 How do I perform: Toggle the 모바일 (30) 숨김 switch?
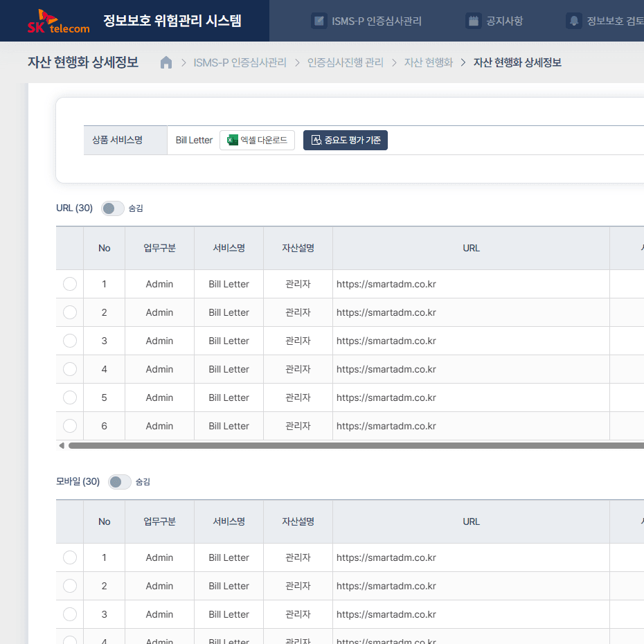(119, 482)
